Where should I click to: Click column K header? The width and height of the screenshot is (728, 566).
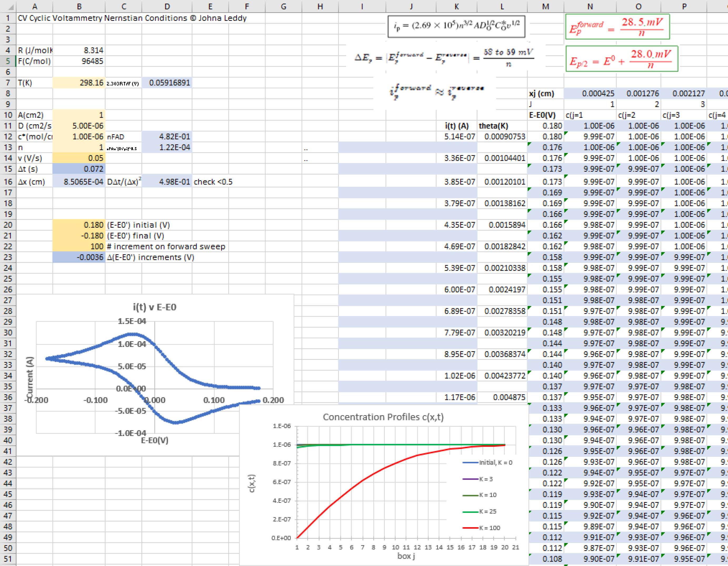click(x=456, y=6)
